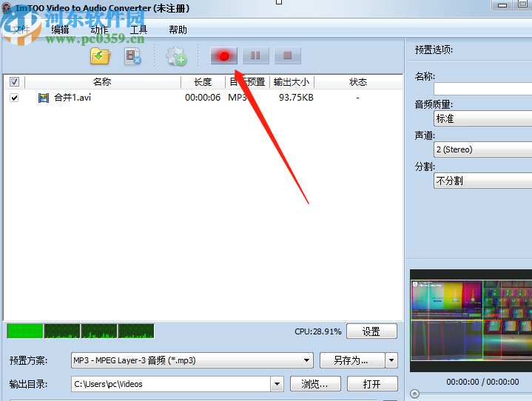Click the 另存为... button

[x=352, y=360]
